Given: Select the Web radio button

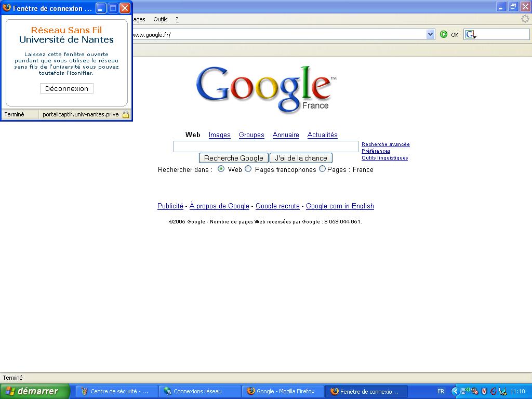Looking at the screenshot, I should tap(221, 169).
